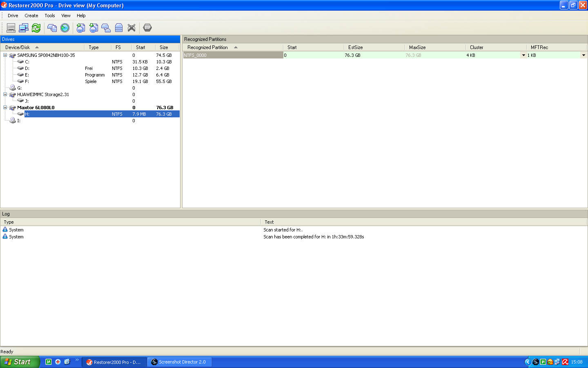
Task: Open the Help menu
Action: [x=81, y=16]
